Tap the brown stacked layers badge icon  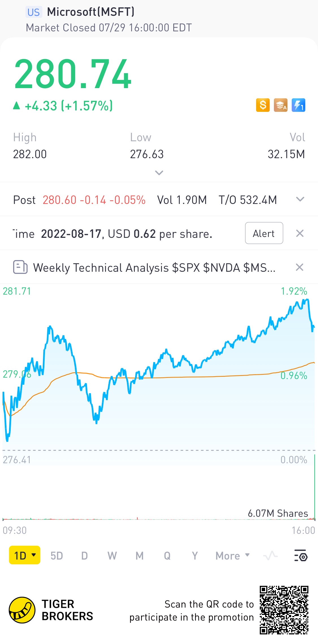click(x=280, y=105)
